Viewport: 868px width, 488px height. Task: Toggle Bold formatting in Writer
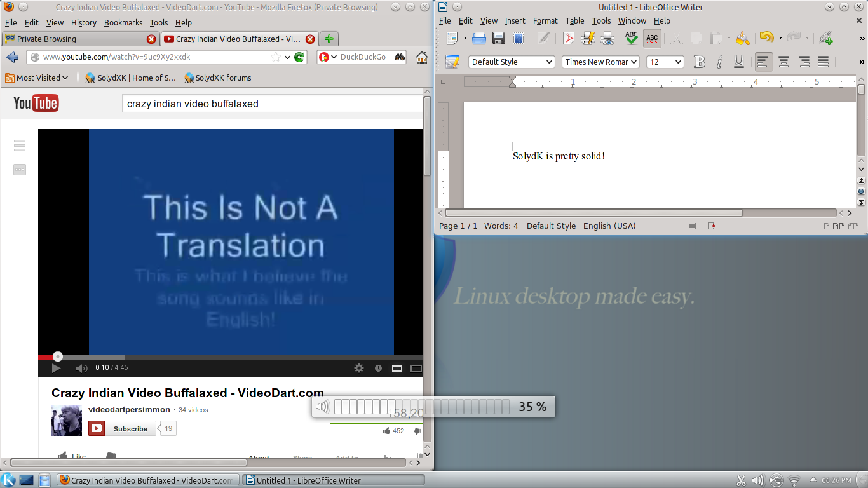click(x=700, y=62)
